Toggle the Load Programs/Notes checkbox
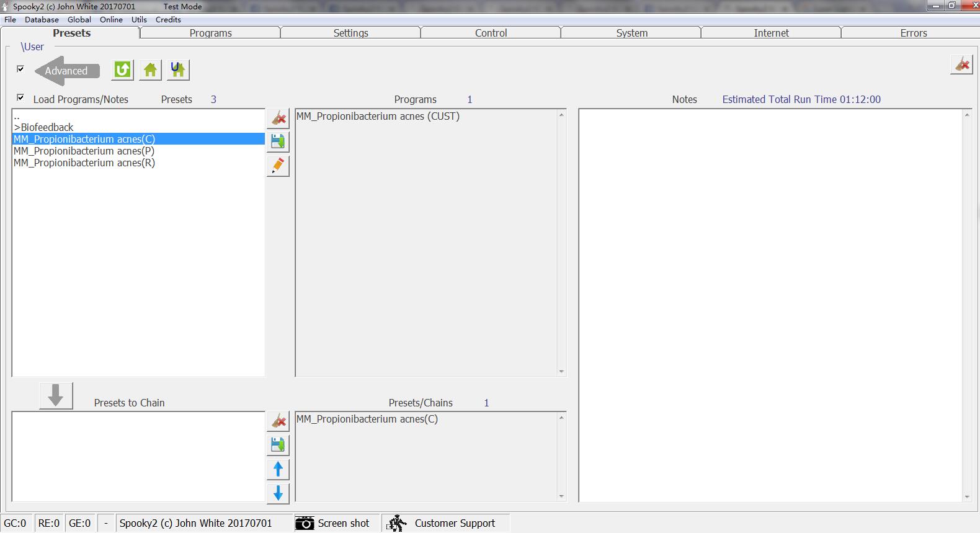Image resolution: width=980 pixels, height=533 pixels. click(x=20, y=98)
